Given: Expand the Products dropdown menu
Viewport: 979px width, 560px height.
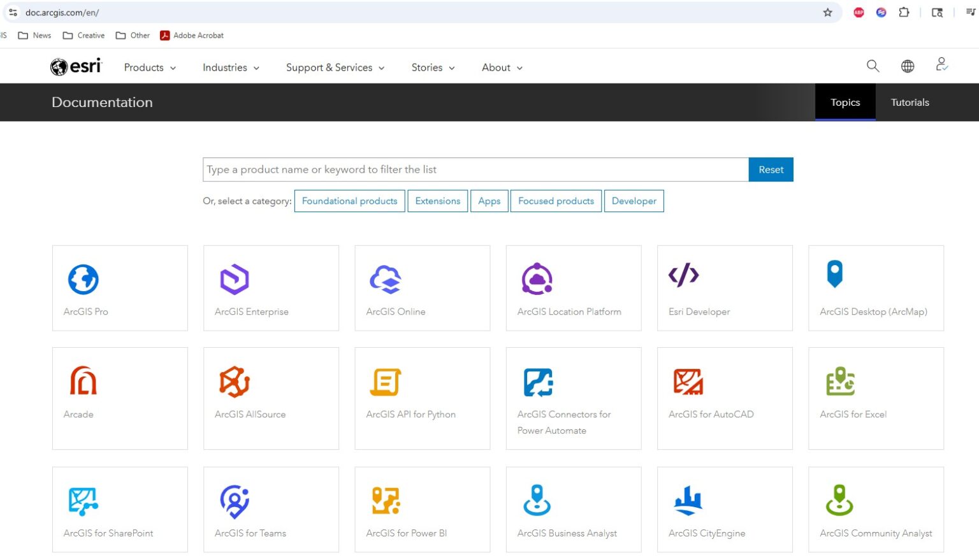Looking at the screenshot, I should tap(150, 68).
